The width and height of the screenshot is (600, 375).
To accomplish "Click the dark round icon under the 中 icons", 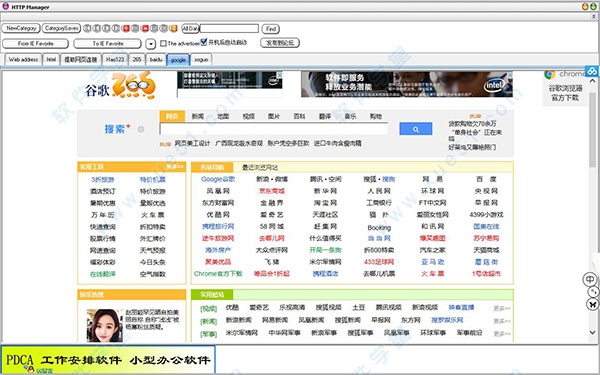I will click(x=592, y=304).
